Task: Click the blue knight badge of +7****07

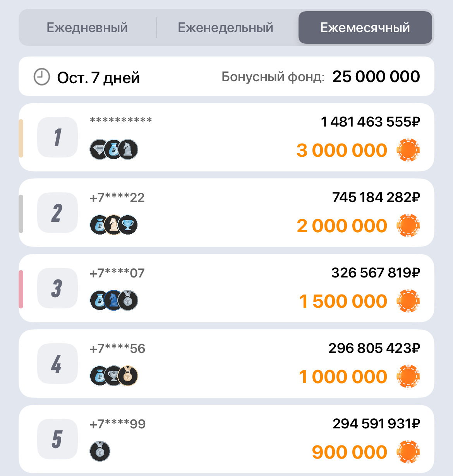Action: (113, 301)
